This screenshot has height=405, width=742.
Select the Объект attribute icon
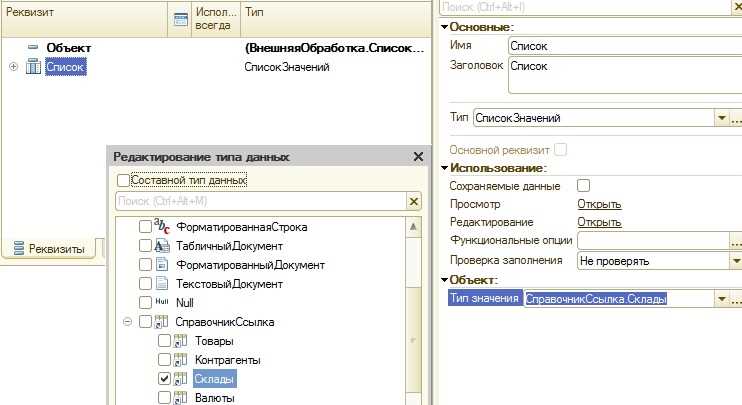(x=33, y=47)
